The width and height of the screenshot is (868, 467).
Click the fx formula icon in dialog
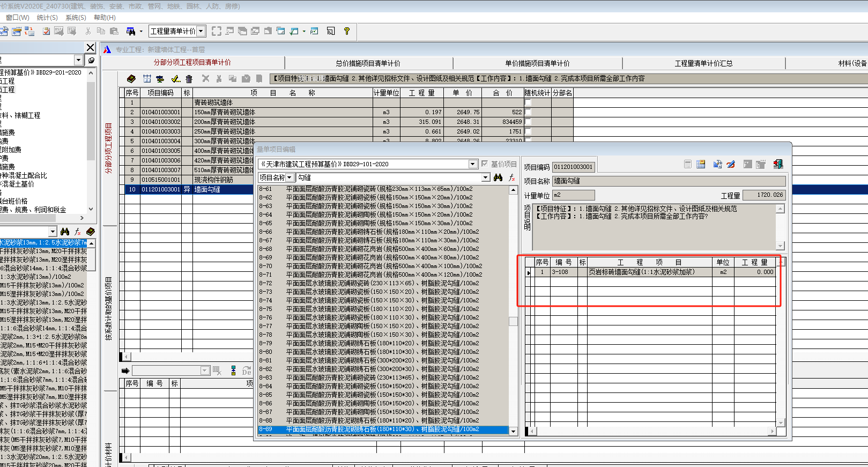(x=511, y=177)
